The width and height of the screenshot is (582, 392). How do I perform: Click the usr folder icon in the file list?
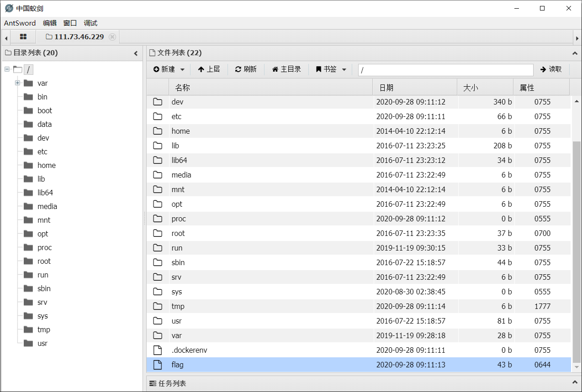click(158, 321)
